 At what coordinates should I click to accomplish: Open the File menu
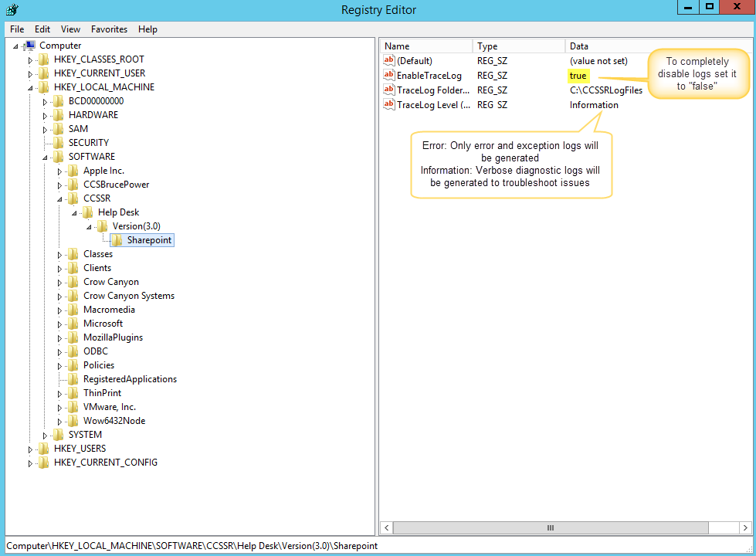tap(17, 29)
